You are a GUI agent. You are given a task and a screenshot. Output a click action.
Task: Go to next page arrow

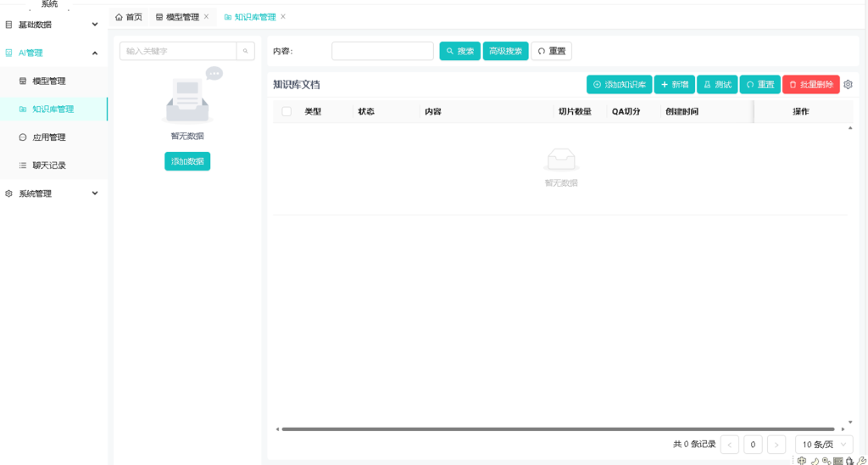click(x=776, y=445)
